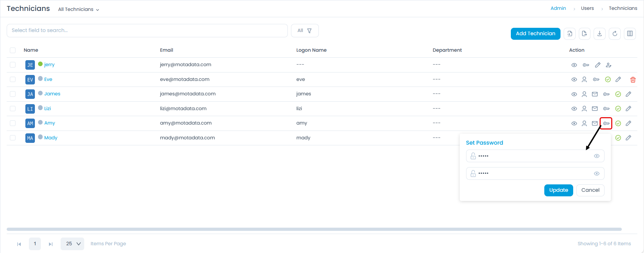This screenshot has width=644, height=253.
Task: Check the select-all checkbox in header
Action: coord(13,50)
